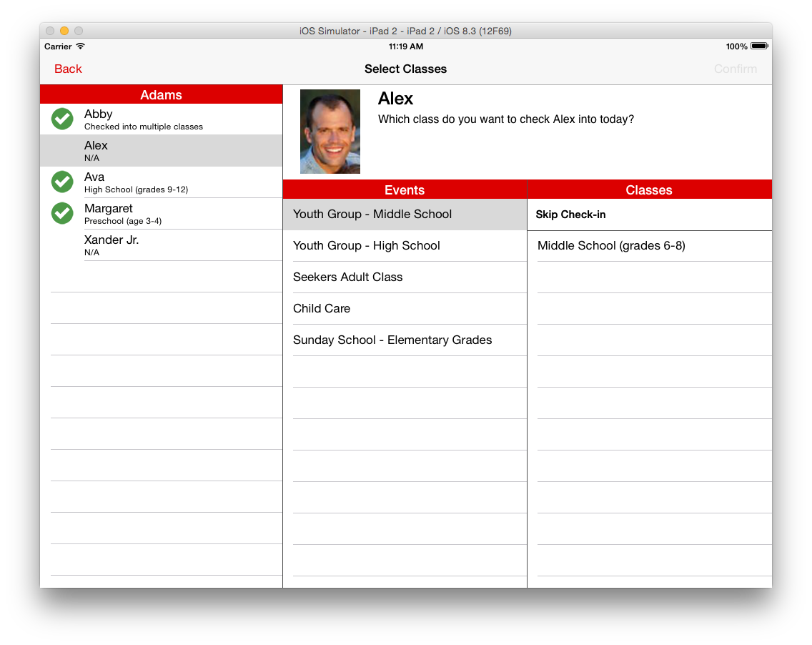
Task: Pick Sunday School - Elementary Grades event
Action: [x=392, y=340]
